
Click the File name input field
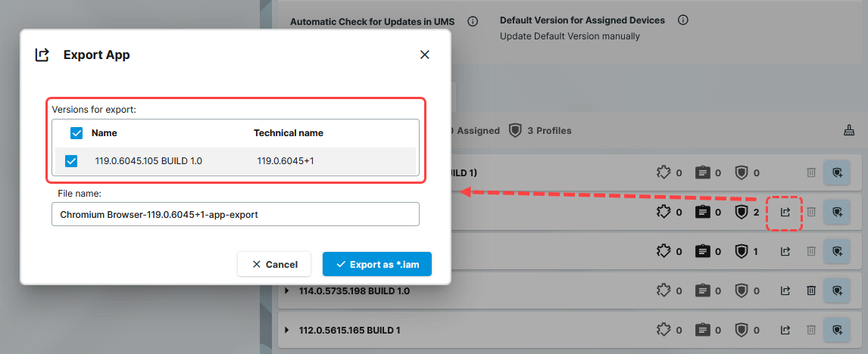(235, 214)
